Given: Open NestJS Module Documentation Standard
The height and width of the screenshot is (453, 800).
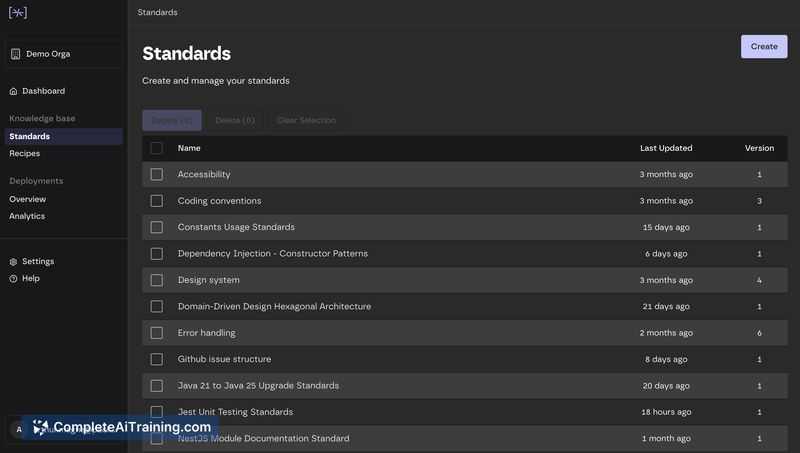Looking at the screenshot, I should pyautogui.click(x=264, y=439).
